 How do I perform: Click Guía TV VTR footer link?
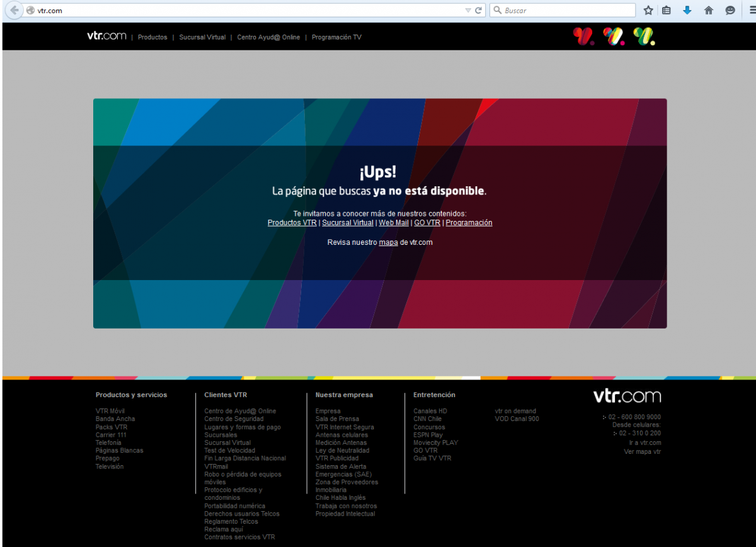coord(432,458)
